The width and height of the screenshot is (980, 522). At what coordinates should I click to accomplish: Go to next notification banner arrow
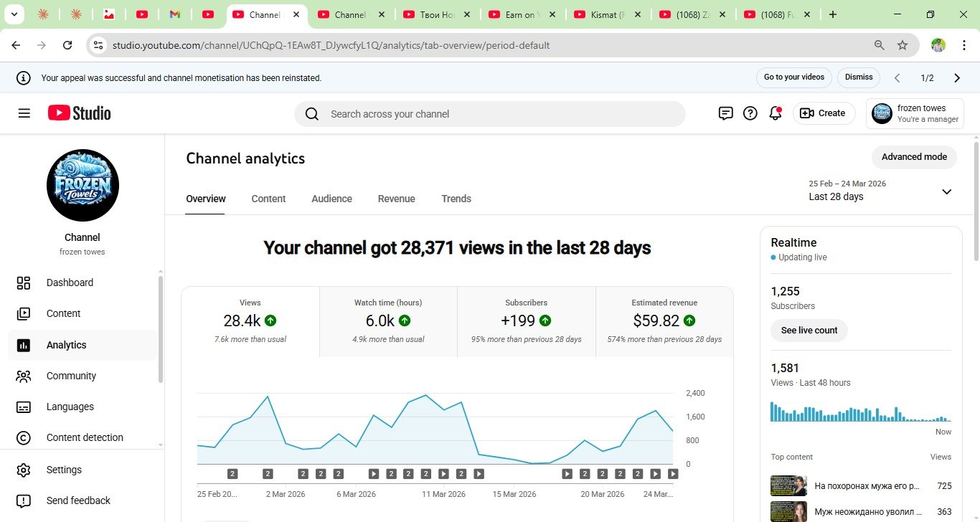click(x=957, y=77)
